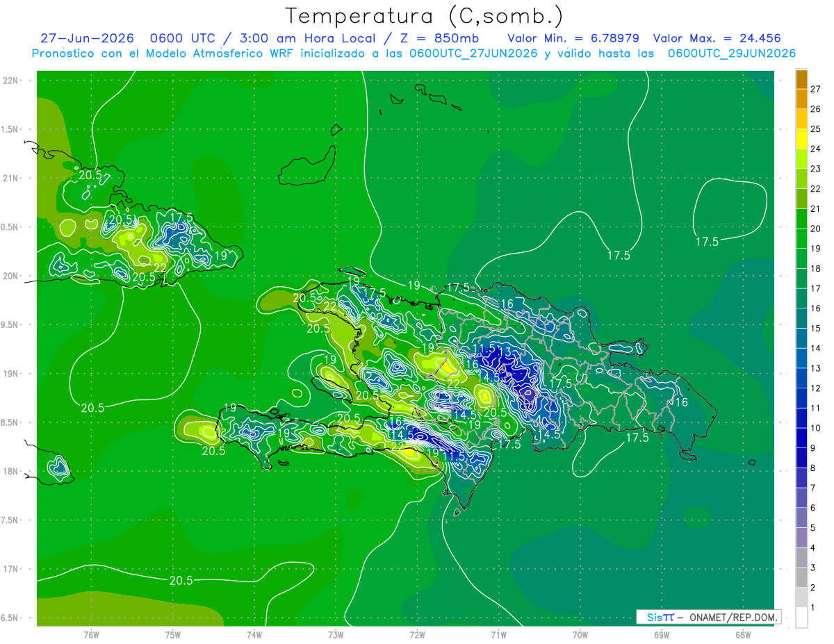Image resolution: width=834 pixels, height=644 pixels.
Task: Click the '22N' latitude axis label
Action: tap(12, 81)
